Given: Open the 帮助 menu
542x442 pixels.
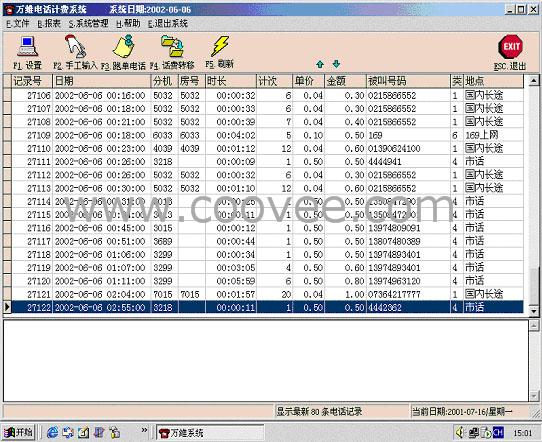Looking at the screenshot, I should 128,23.
